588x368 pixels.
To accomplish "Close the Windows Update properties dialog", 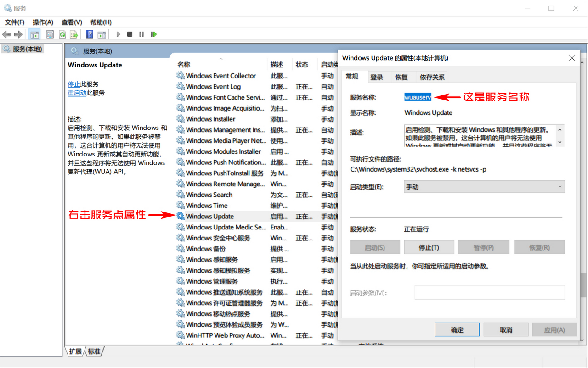I will [572, 58].
